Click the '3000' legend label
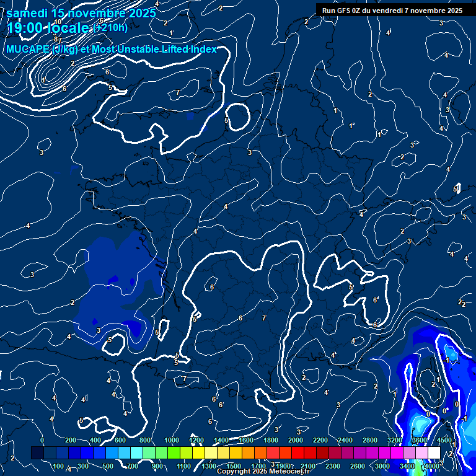The height and width of the screenshot is (476, 476). pyautogui.click(x=382, y=466)
